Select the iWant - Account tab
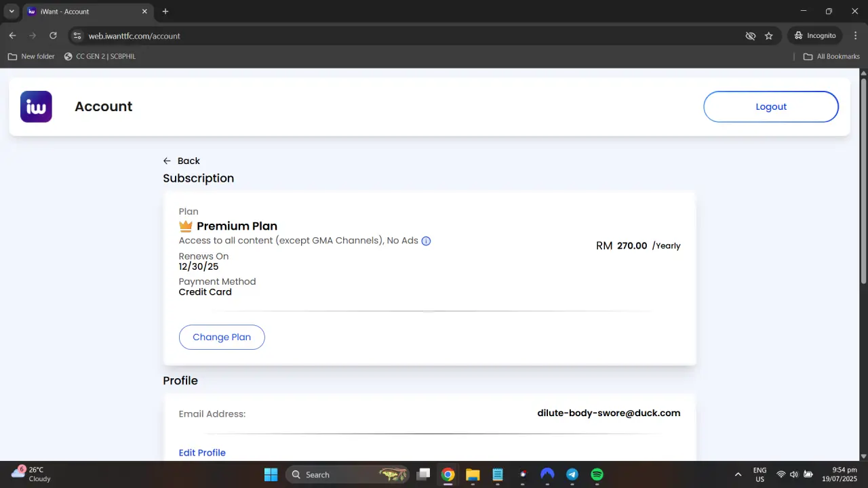 (x=87, y=12)
